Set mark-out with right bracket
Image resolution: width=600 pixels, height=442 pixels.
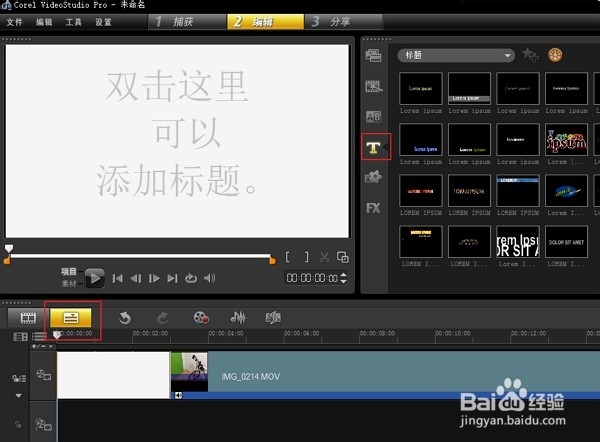click(306, 257)
